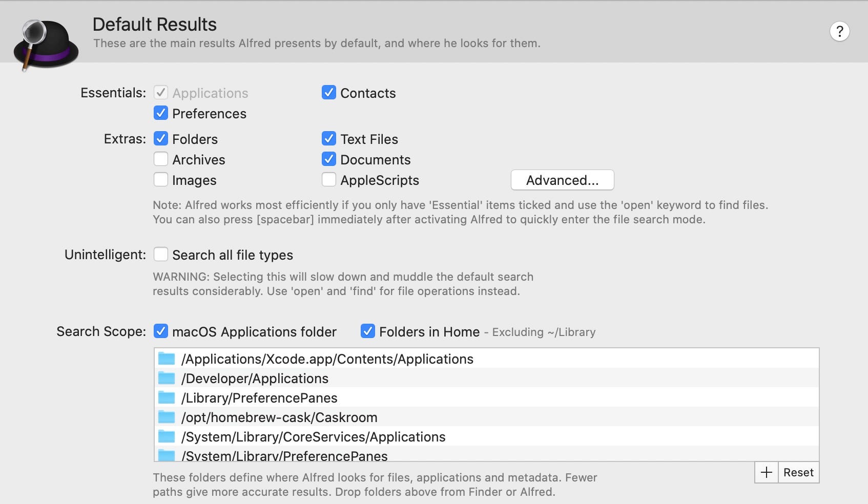Open help with the question mark button
Image resolution: width=868 pixels, height=504 pixels.
839,32
